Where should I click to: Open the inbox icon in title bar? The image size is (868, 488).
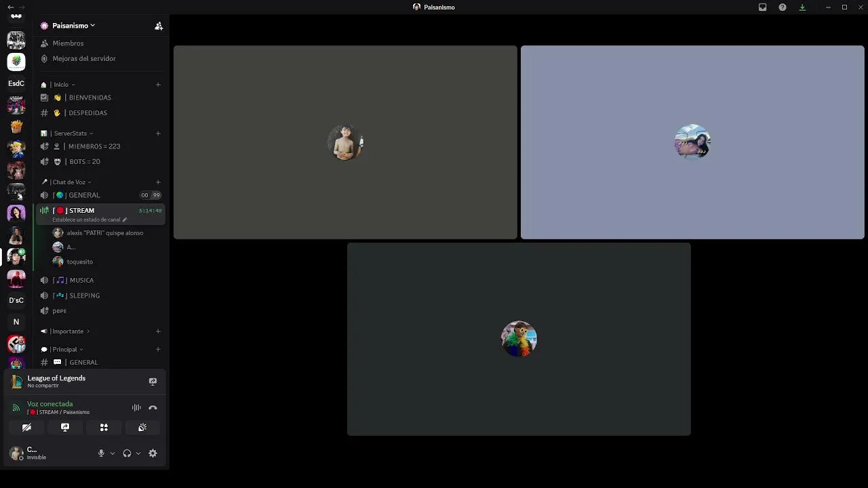click(762, 7)
